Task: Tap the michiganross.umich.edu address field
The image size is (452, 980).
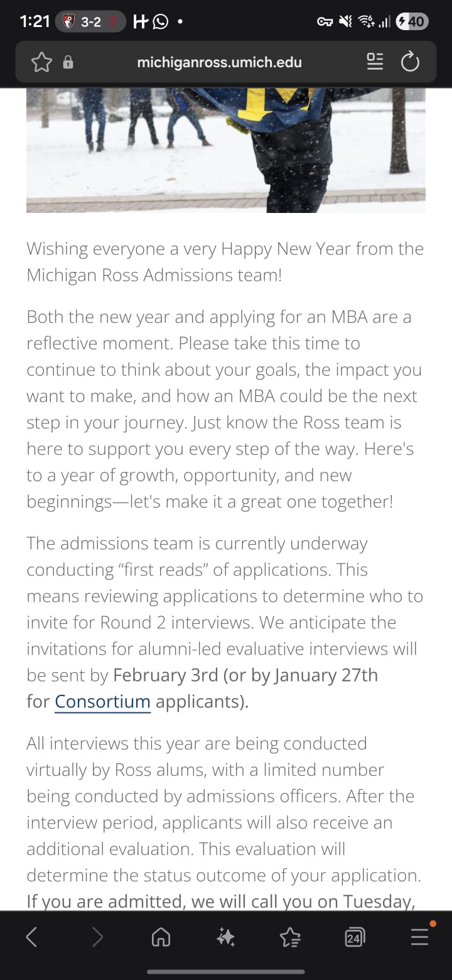Action: click(219, 62)
